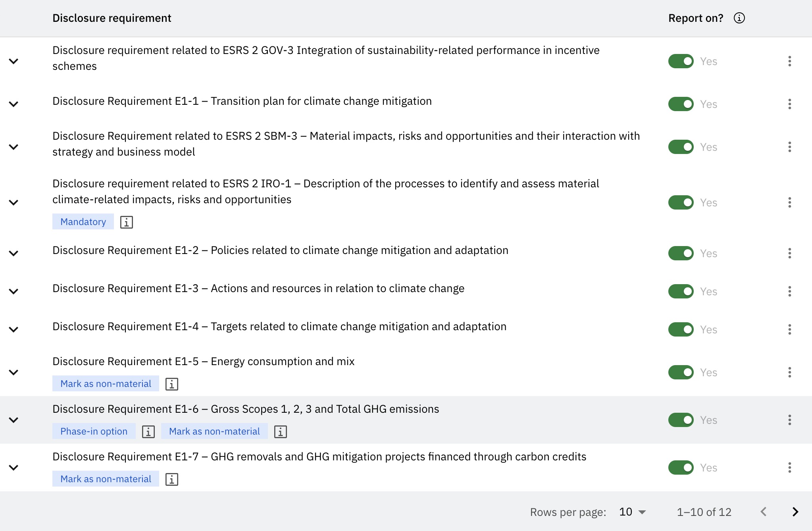
Task: Toggle off reporting for E1-2 Policies requirement
Action: click(681, 253)
